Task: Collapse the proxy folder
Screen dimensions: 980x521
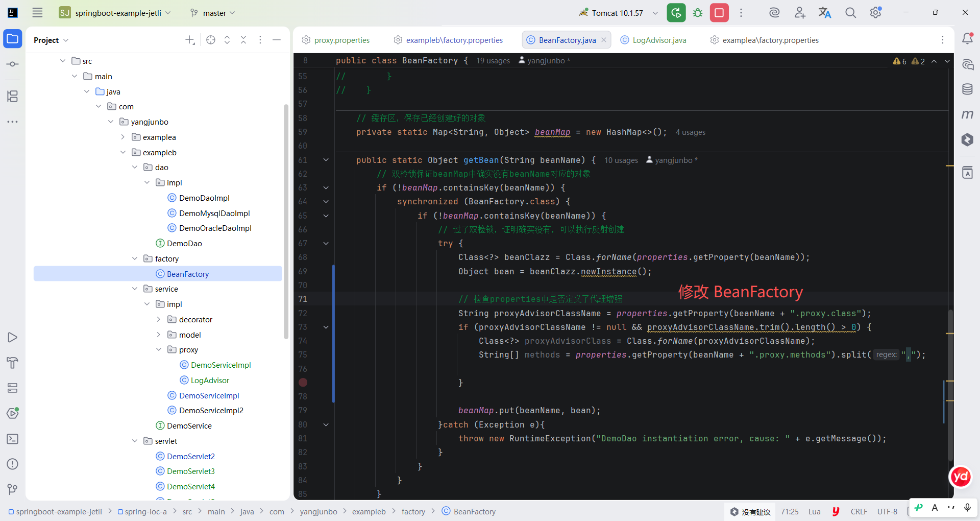Action: [x=158, y=349]
